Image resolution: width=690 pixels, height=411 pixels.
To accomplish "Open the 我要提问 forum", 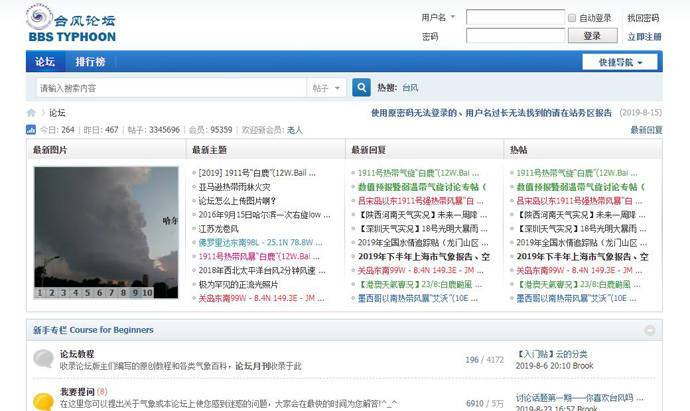I will (x=77, y=392).
